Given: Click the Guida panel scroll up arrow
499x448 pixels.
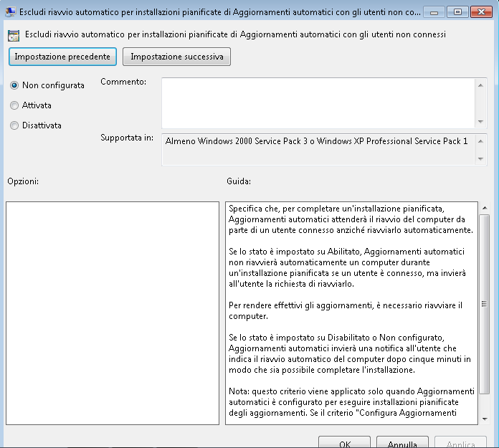Looking at the screenshot, I should (x=485, y=208).
